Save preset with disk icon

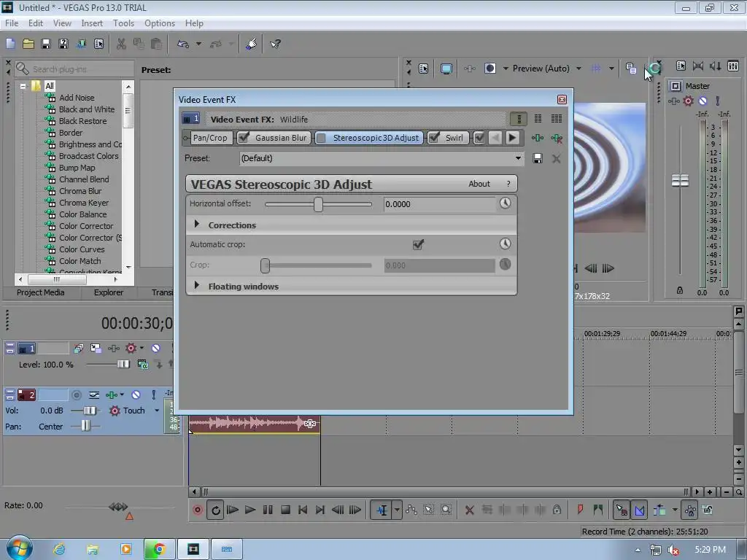point(538,158)
